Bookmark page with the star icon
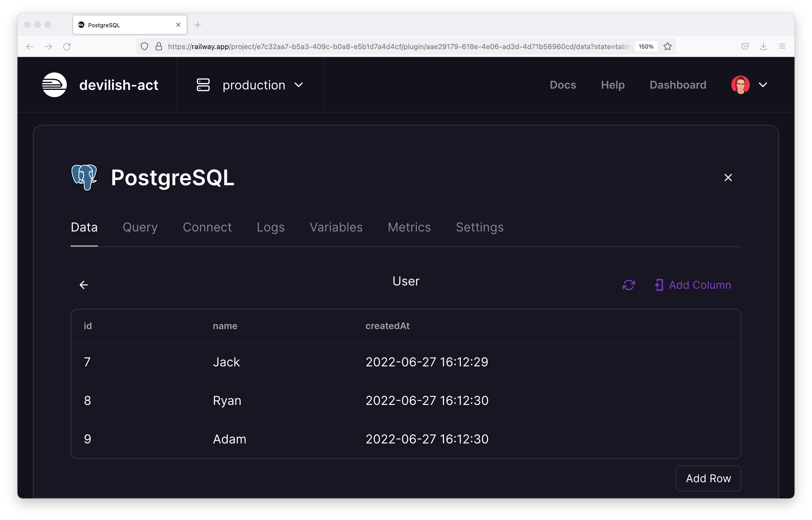This screenshot has height=520, width=812. tap(667, 47)
